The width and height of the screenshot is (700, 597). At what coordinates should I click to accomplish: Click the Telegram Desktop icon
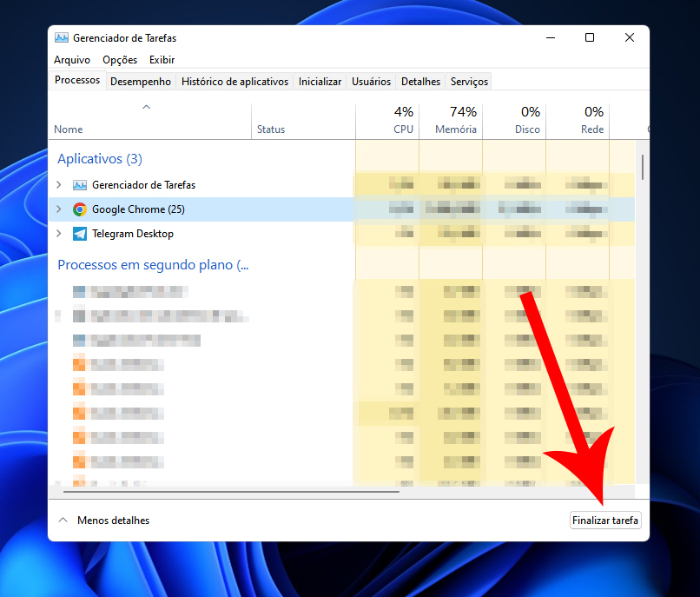[x=80, y=234]
